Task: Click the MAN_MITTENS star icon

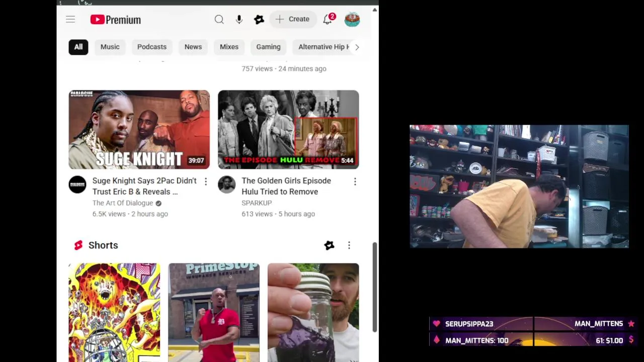Action: pos(631,324)
